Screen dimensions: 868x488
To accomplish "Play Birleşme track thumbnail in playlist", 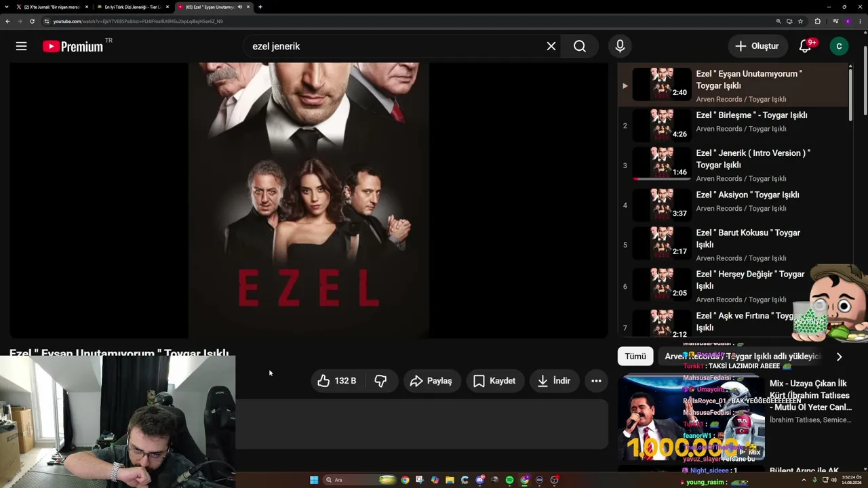I will 662,125.
